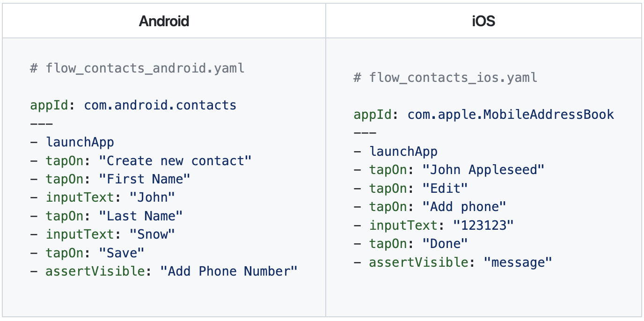This screenshot has width=644, height=321.
Task: Click the tapOn "Edit" line
Action: [x=411, y=188]
